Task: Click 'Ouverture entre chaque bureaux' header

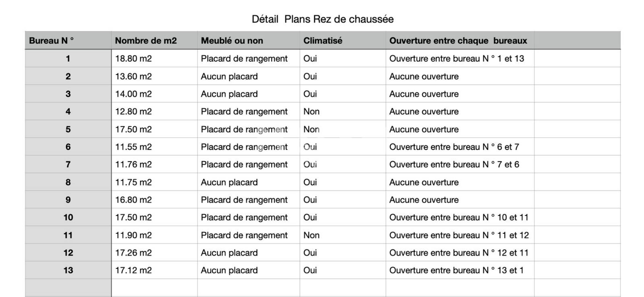Action: coord(458,40)
